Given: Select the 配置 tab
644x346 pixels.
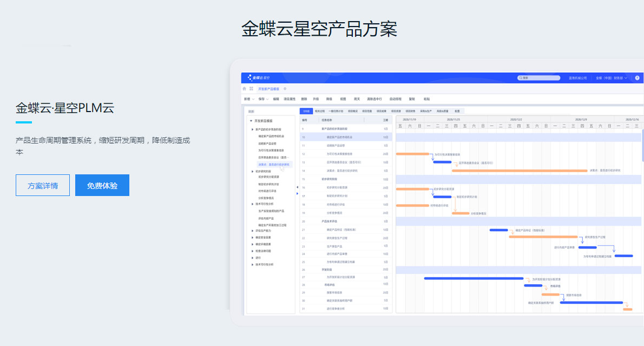Looking at the screenshot, I should point(457,111).
